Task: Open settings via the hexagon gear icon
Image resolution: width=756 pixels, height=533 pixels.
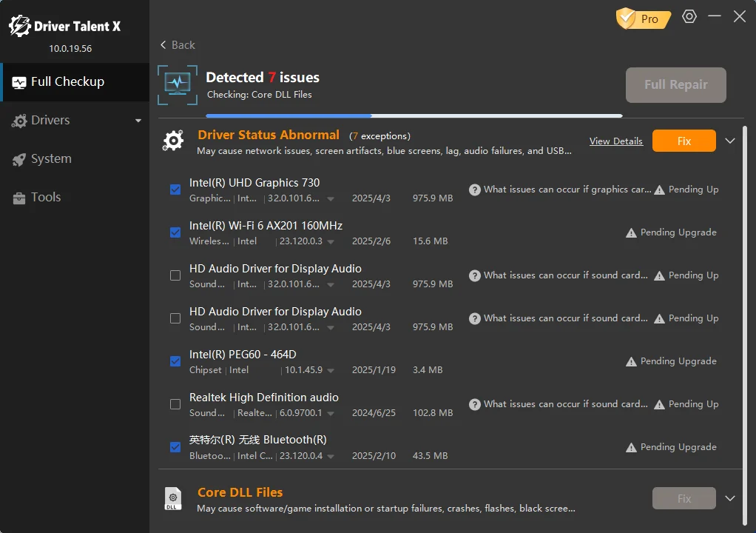Action: 689,16
